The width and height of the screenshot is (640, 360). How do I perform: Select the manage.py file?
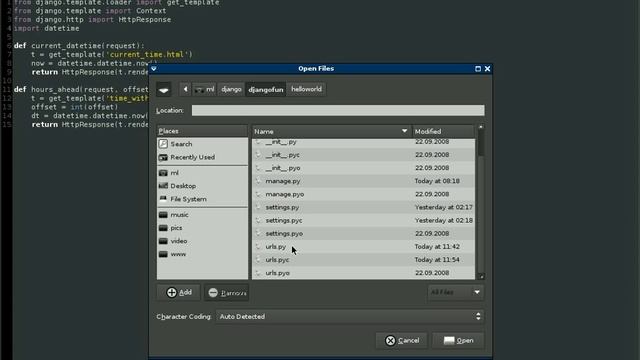(x=363, y=181)
